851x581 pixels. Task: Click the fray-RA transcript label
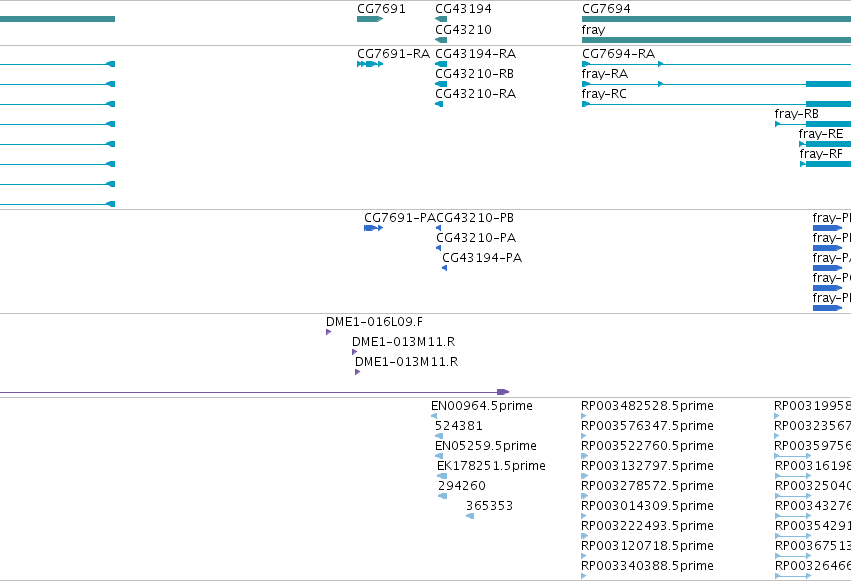605,74
